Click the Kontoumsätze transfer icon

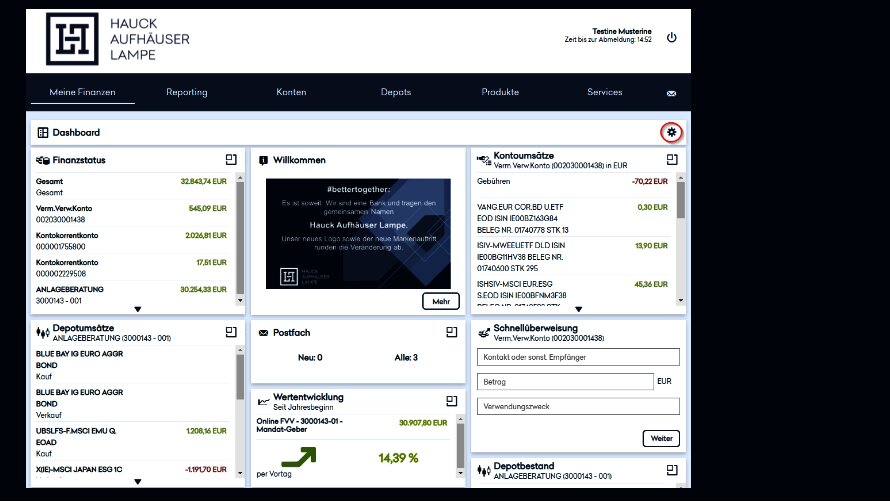coord(484,160)
